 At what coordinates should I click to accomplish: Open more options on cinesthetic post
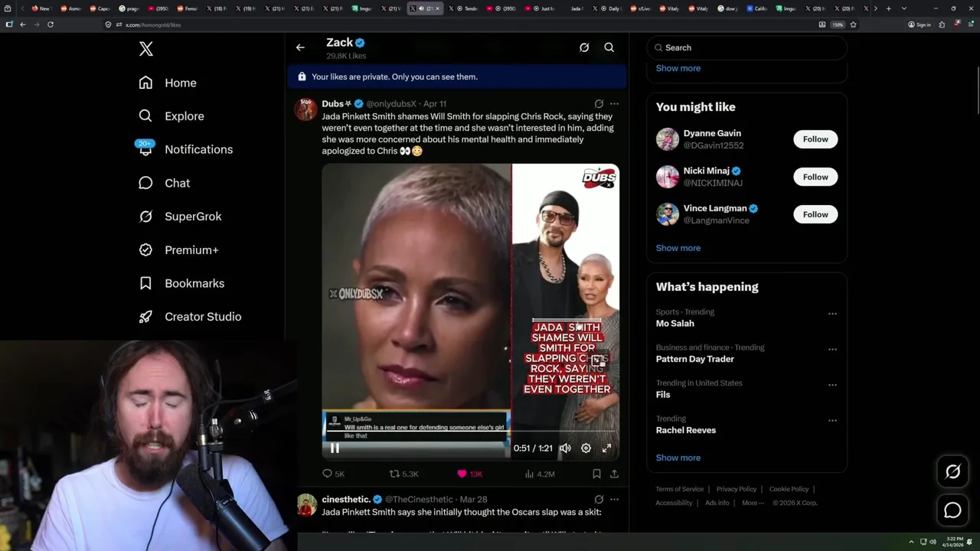click(614, 499)
